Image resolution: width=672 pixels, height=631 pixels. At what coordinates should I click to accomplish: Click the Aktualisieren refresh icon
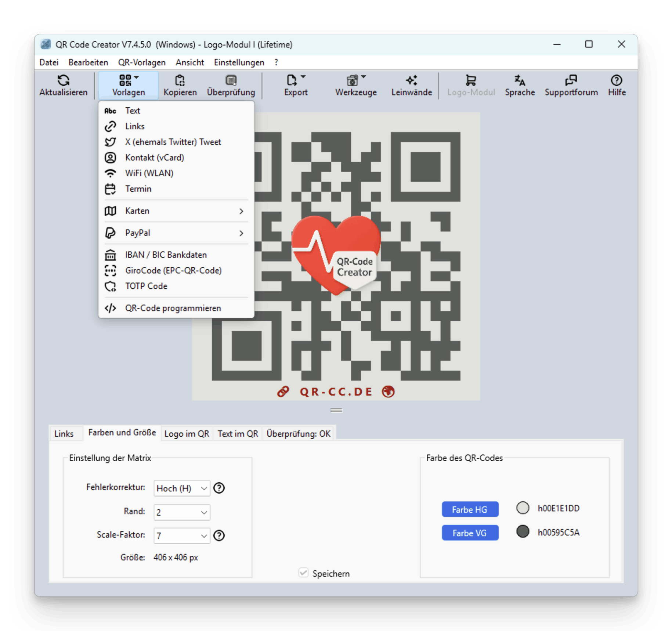pyautogui.click(x=63, y=80)
